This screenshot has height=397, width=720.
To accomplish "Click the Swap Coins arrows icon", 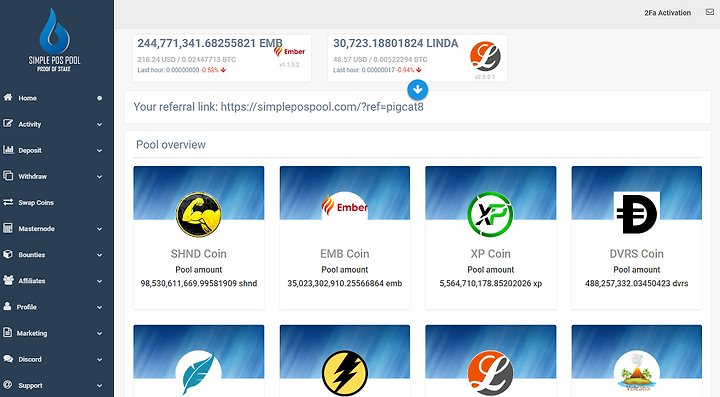I will tap(8, 202).
